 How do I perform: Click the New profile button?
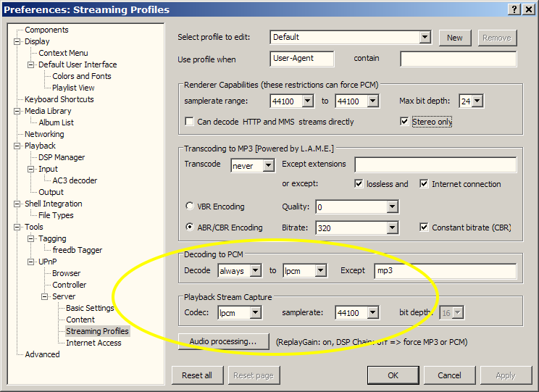pos(454,38)
